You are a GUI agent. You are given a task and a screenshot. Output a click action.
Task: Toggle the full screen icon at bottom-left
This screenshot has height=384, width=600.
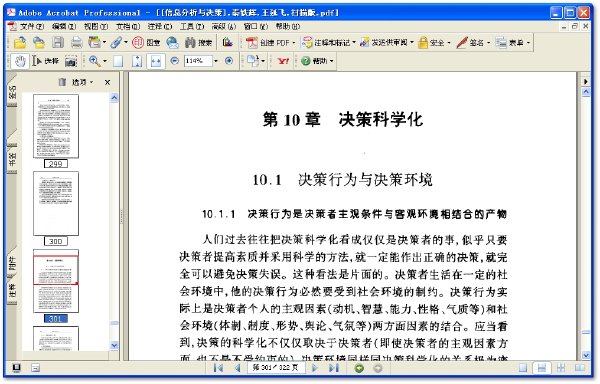(x=16, y=368)
